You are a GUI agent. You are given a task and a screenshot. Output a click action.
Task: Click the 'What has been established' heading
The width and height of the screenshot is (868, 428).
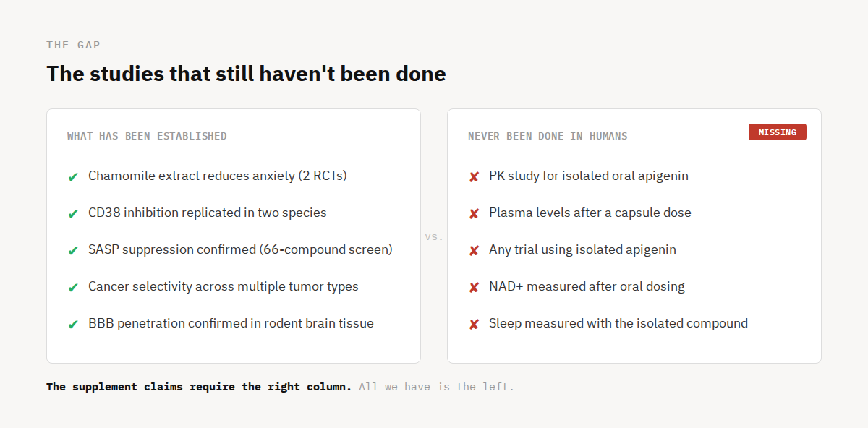(147, 136)
